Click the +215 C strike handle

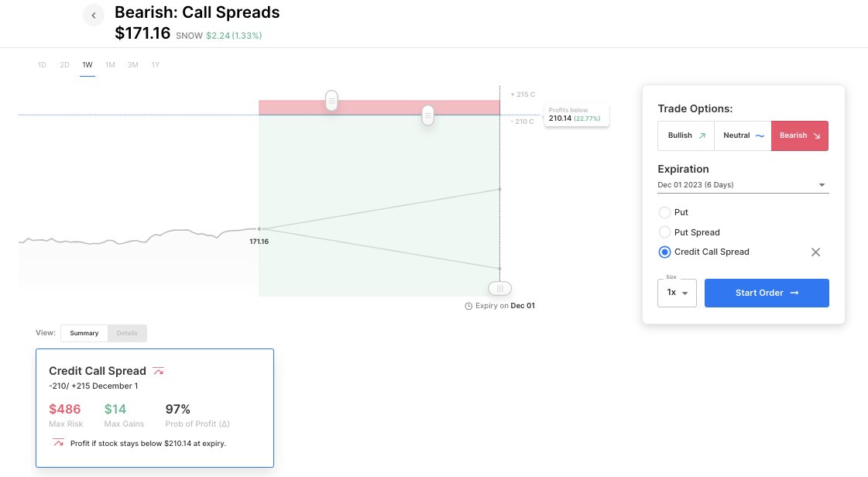coord(331,100)
